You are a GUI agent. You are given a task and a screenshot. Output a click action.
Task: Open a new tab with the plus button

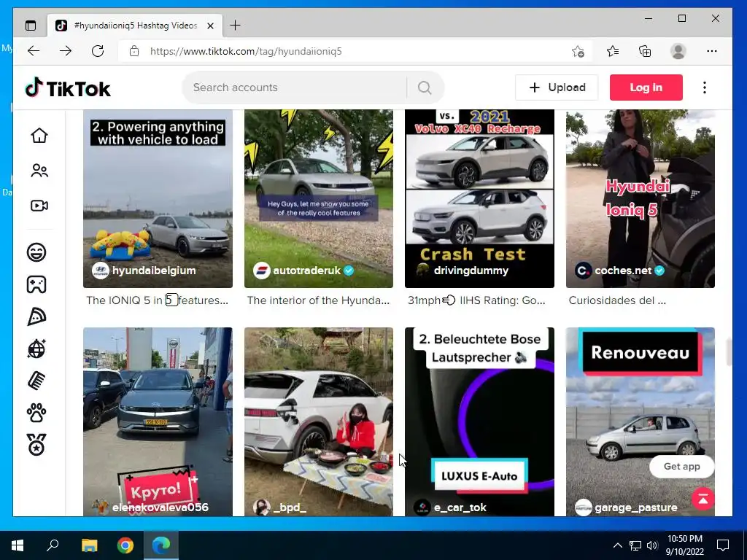click(x=236, y=26)
